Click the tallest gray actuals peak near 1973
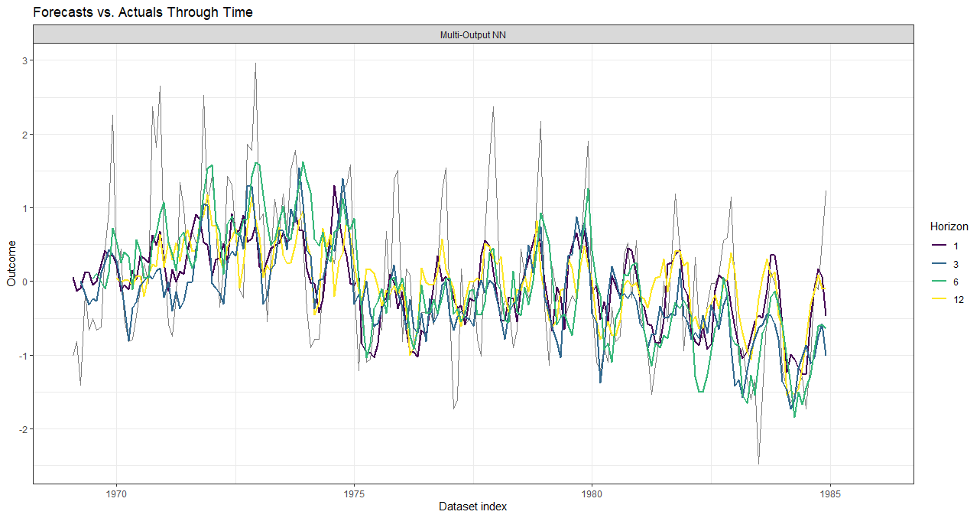Viewport: 980px width, 518px height. click(255, 64)
